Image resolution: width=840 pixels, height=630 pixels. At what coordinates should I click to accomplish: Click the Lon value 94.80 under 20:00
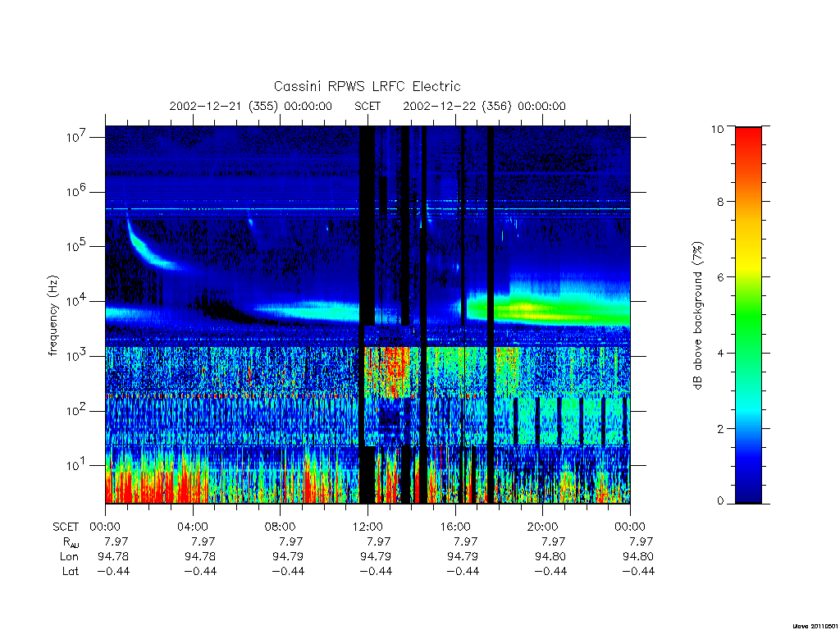tap(550, 557)
